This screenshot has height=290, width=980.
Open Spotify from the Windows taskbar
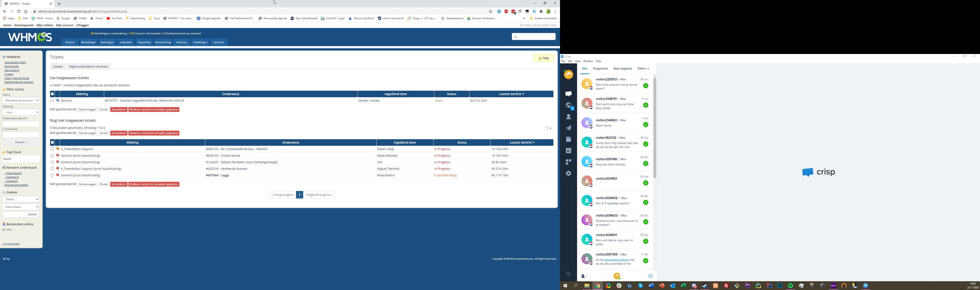(x=791, y=286)
